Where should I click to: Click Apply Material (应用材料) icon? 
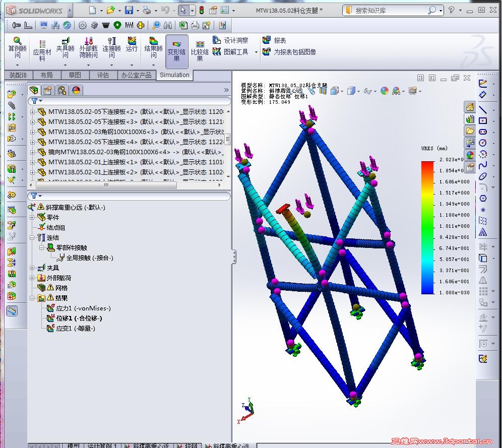[42, 50]
